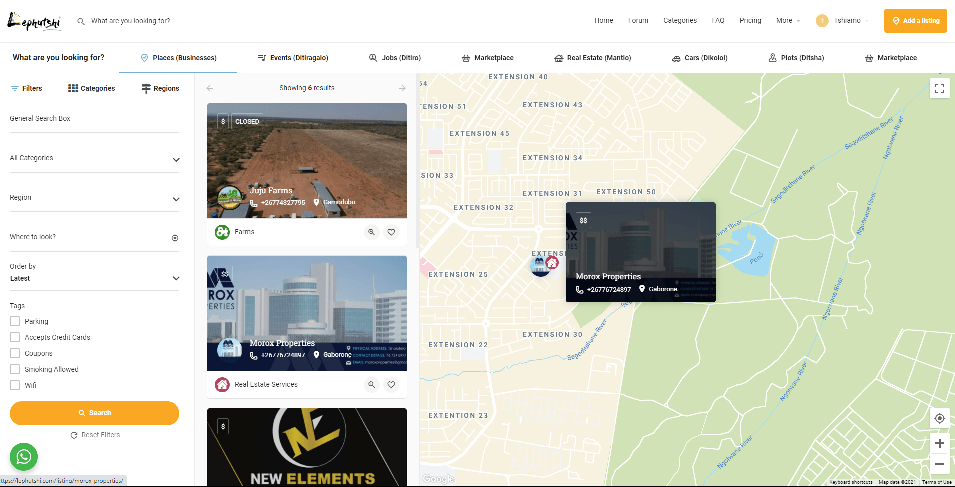Open the Pricing page

click(x=750, y=21)
